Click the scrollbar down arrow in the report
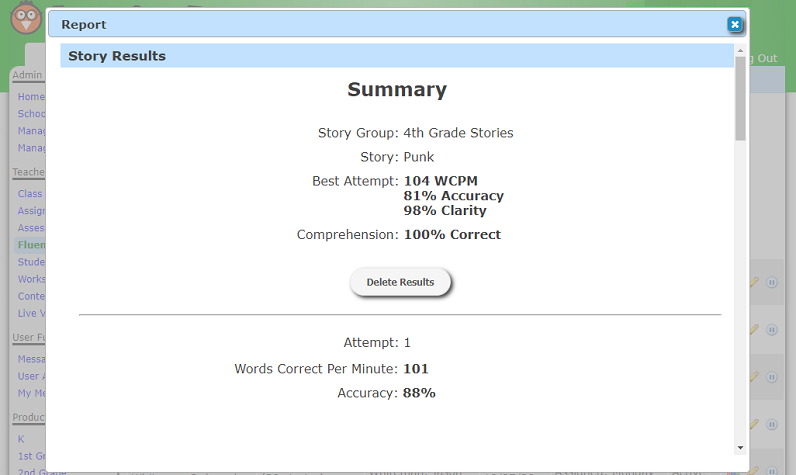 (x=740, y=447)
